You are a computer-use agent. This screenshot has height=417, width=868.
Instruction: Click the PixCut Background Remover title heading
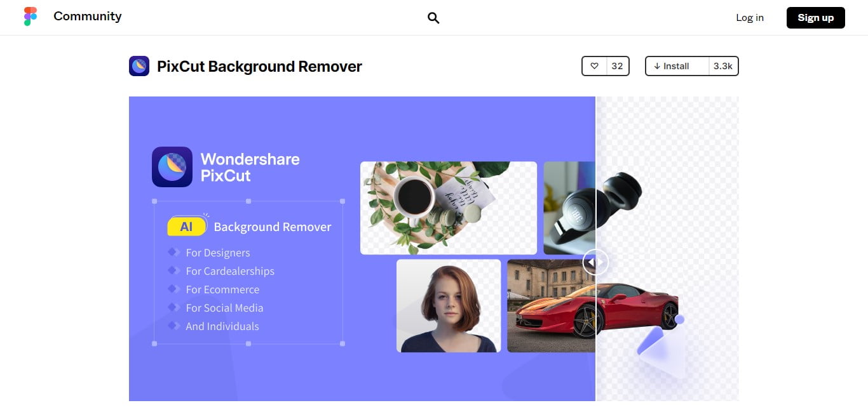[259, 66]
